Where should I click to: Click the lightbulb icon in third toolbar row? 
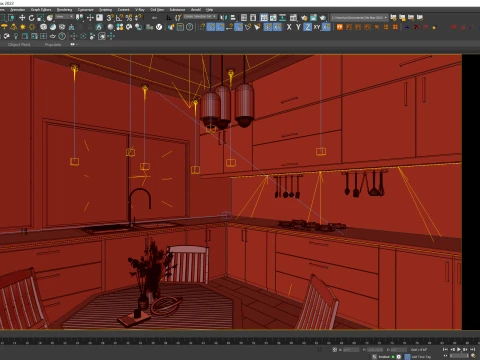[x=16, y=36]
